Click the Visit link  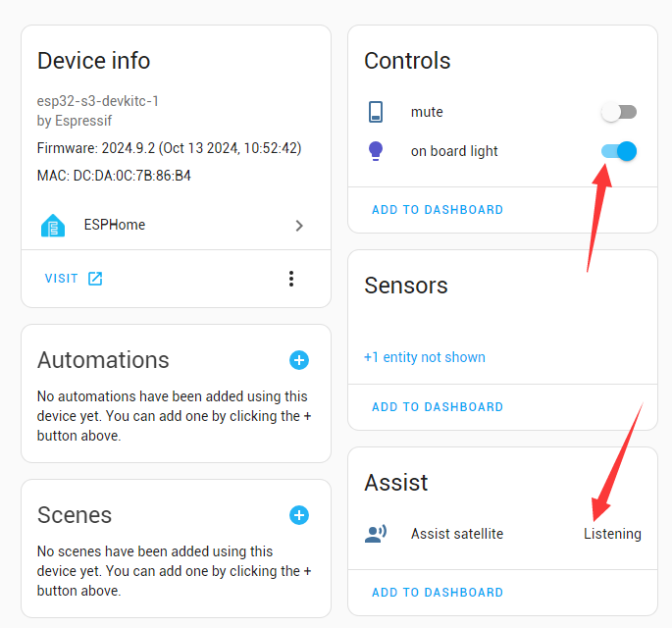coord(62,279)
